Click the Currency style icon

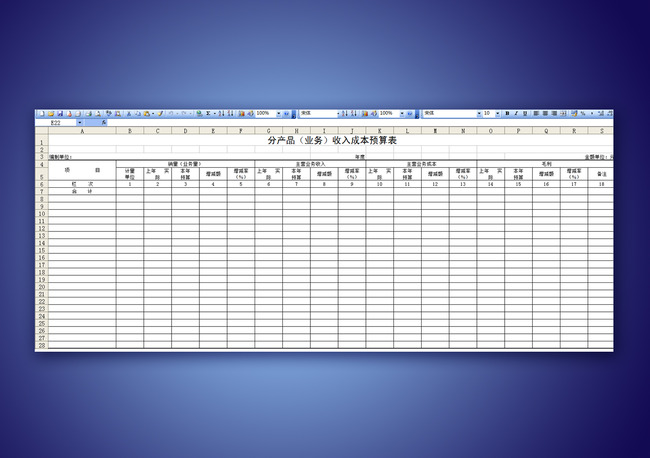(574, 114)
